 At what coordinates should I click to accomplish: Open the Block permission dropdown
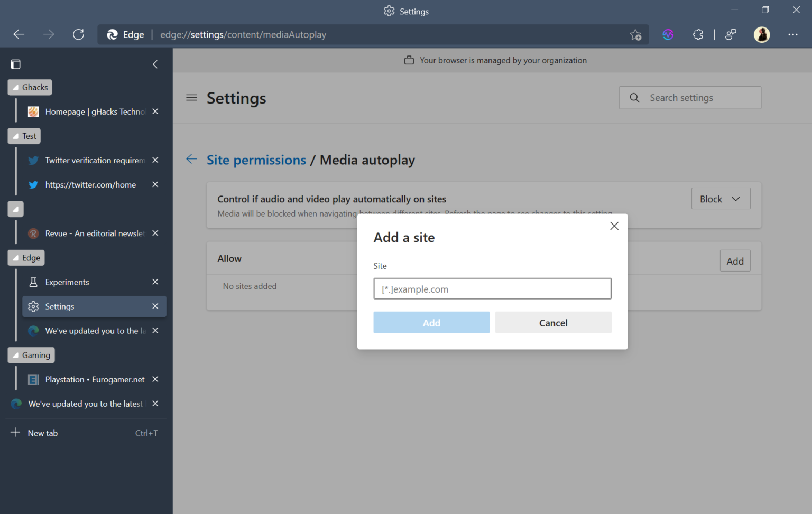tap(721, 198)
